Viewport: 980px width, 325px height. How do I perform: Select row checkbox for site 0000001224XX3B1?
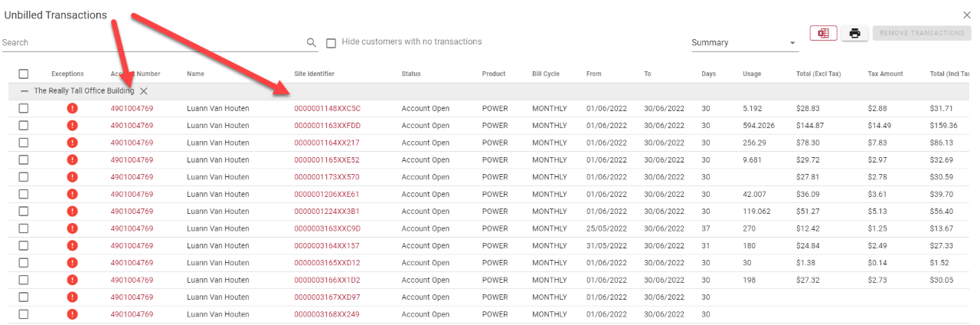point(24,211)
